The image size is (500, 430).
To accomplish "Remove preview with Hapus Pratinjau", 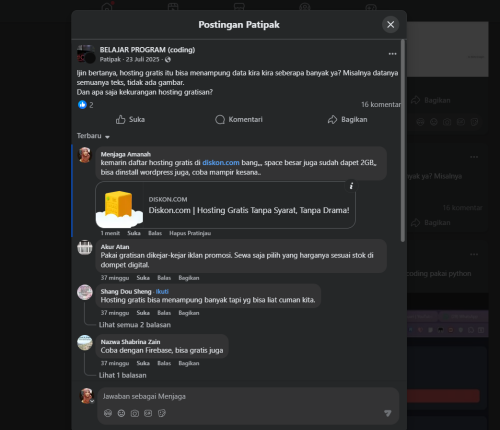I will pyautogui.click(x=190, y=233).
